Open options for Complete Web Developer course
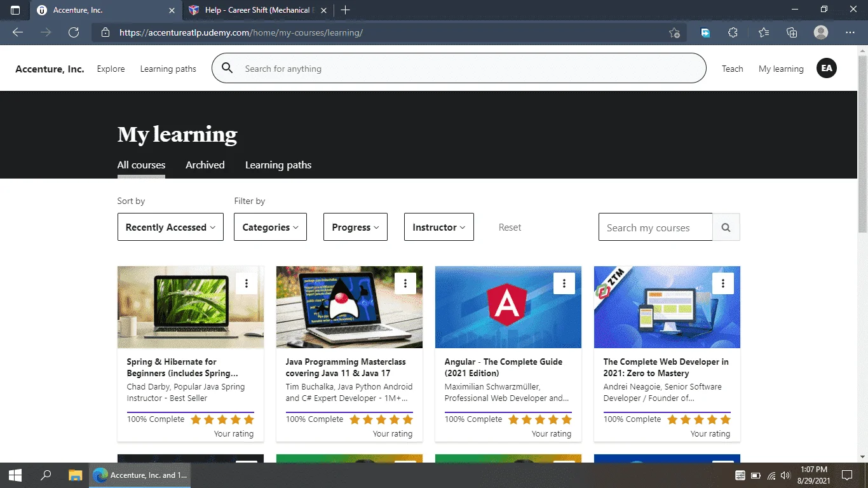The width and height of the screenshot is (868, 488). (x=723, y=283)
